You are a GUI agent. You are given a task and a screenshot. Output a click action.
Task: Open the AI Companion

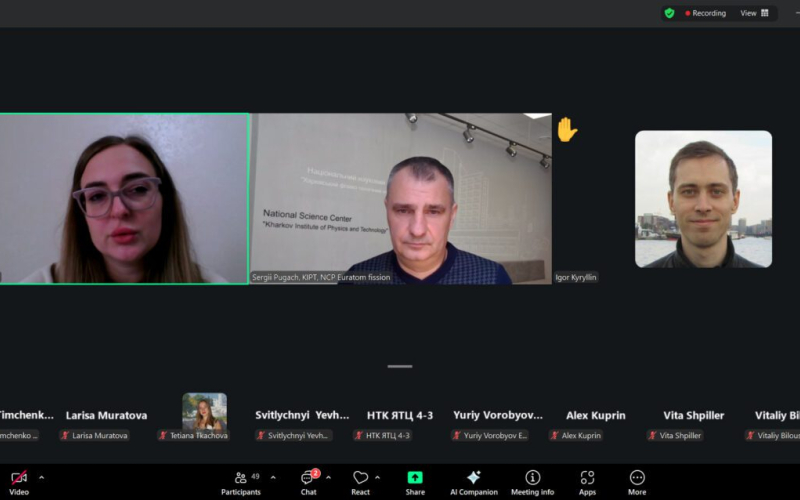[474, 481]
